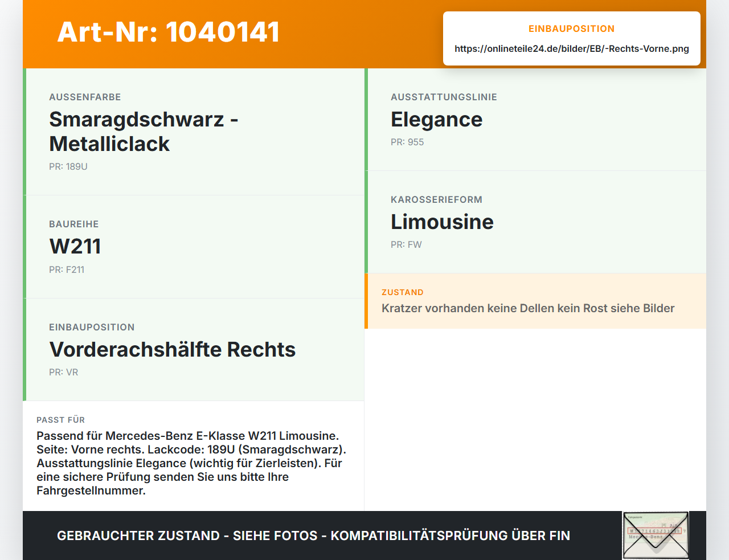Open the Rechts-Vorne.png image URL
The width and height of the screenshot is (729, 560).
point(572,48)
